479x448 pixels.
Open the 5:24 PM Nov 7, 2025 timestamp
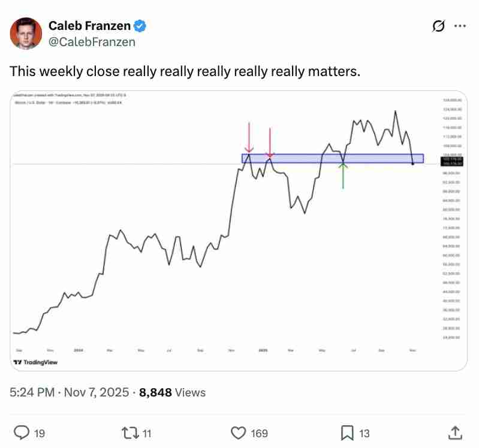point(70,393)
